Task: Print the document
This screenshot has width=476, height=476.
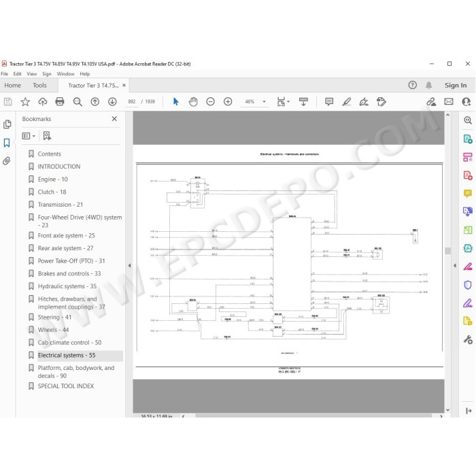Action: tap(60, 101)
